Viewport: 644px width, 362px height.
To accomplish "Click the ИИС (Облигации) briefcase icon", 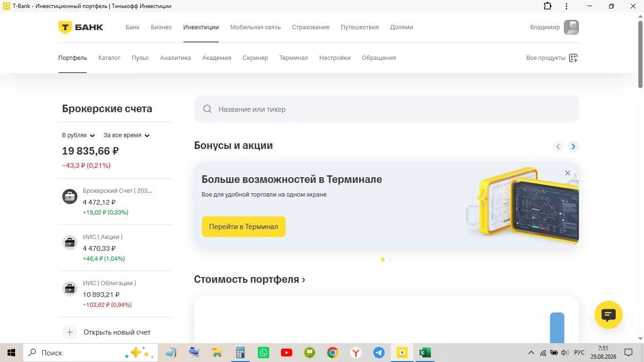I will pyautogui.click(x=70, y=289).
